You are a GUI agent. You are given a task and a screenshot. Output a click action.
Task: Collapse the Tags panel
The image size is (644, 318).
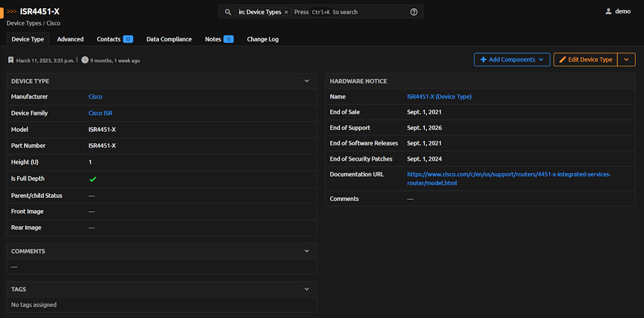pos(307,289)
